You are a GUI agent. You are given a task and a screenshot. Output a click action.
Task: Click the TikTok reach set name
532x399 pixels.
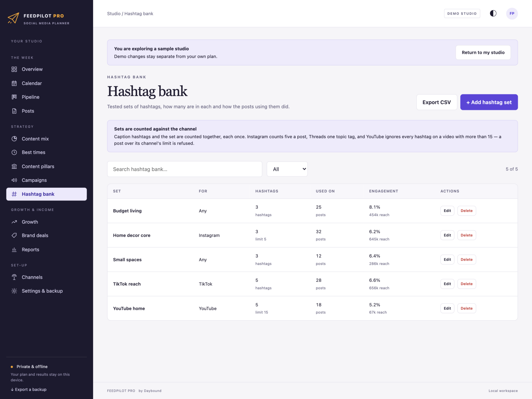click(127, 284)
